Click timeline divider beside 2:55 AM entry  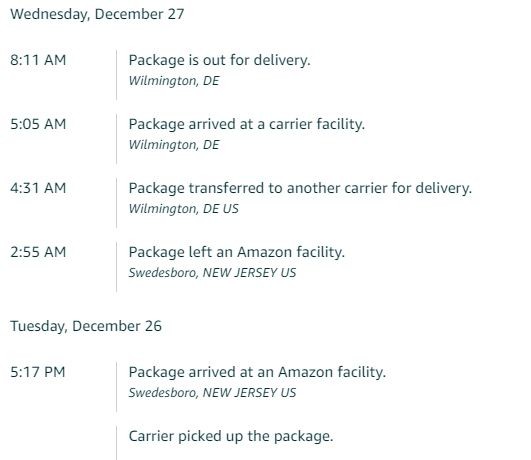[x=116, y=267]
